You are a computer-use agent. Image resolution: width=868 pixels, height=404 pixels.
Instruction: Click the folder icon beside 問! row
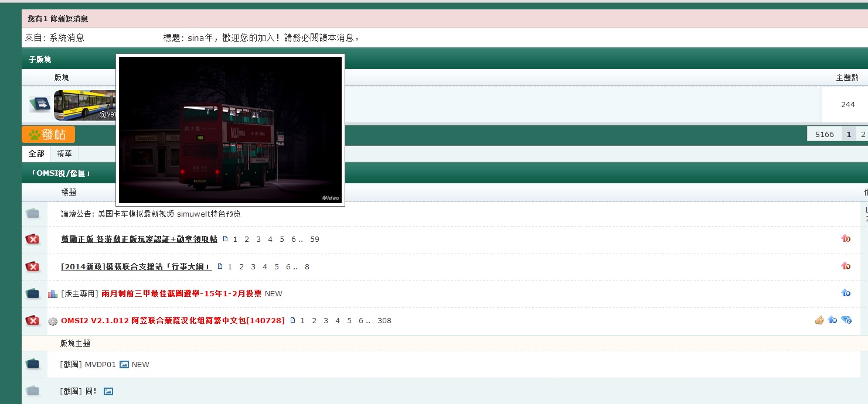[33, 391]
